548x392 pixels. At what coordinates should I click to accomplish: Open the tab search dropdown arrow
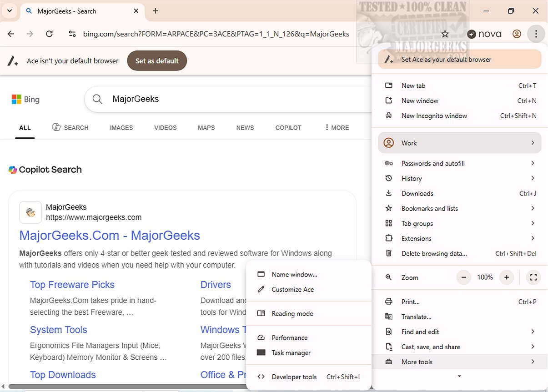coord(10,11)
